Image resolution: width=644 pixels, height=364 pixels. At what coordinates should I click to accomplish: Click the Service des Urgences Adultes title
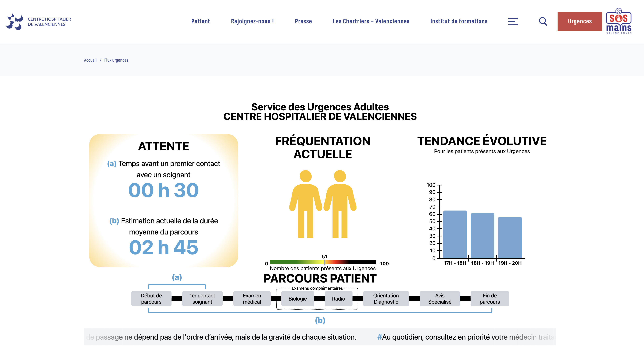320,107
